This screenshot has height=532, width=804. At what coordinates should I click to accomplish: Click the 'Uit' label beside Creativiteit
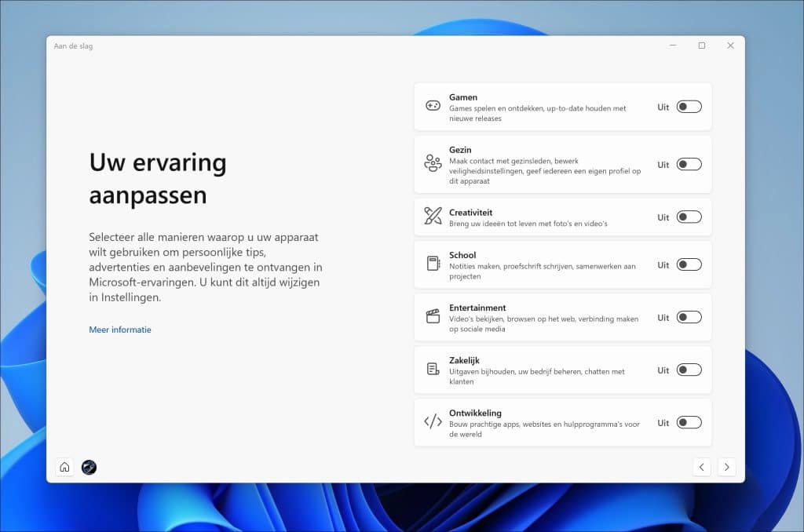(x=663, y=218)
